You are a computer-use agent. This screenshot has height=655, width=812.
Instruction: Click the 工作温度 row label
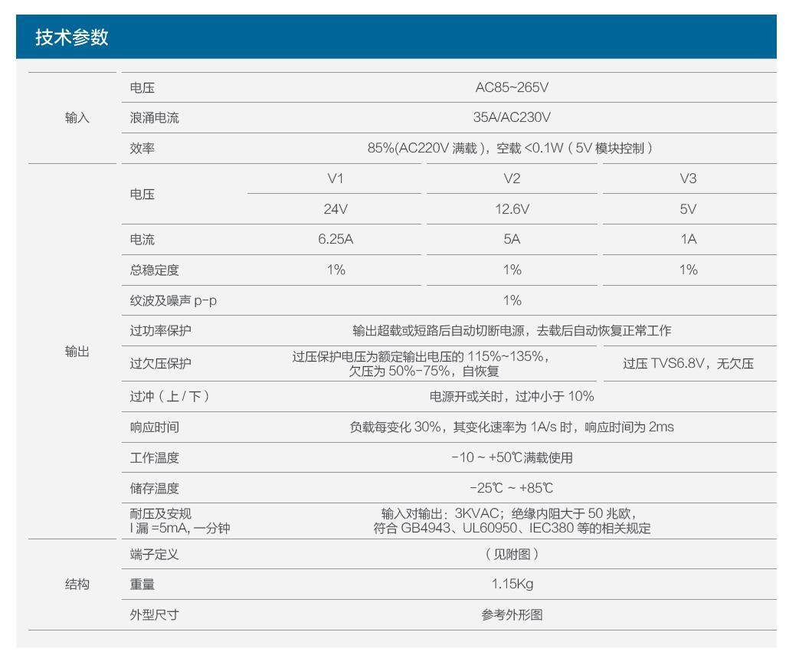point(154,457)
